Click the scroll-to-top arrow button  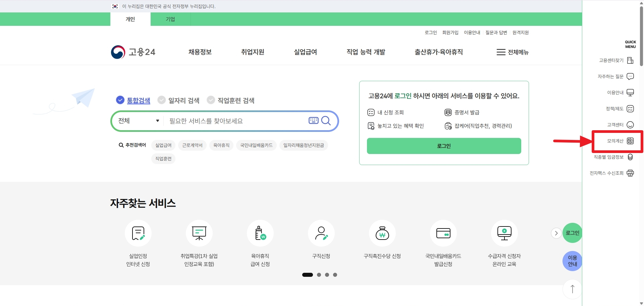(x=573, y=289)
